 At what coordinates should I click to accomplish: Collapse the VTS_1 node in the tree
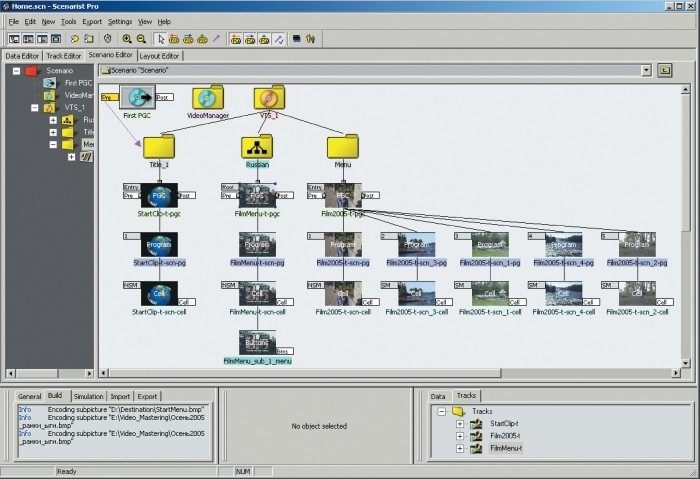[x=35, y=107]
